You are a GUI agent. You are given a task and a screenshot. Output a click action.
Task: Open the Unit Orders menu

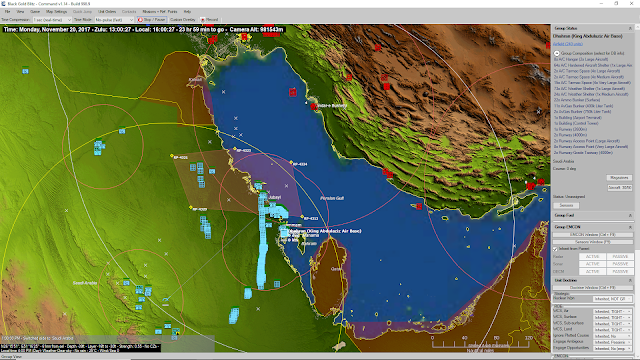point(107,11)
